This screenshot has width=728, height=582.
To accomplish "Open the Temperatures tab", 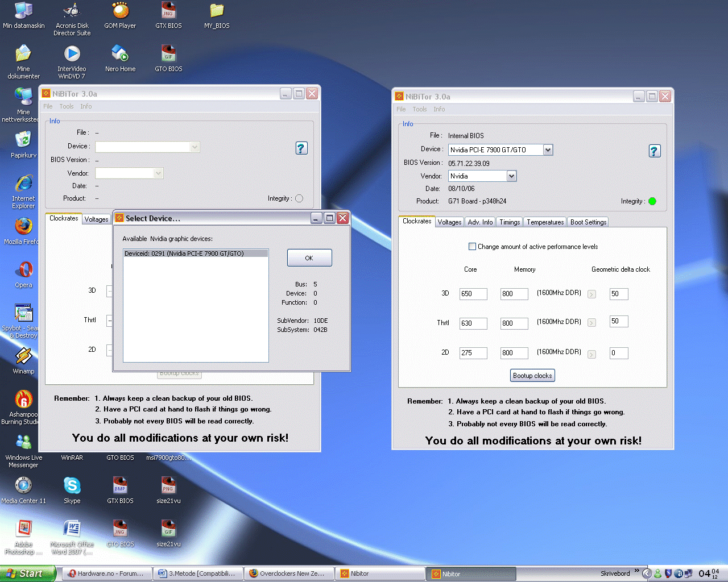I will click(545, 222).
